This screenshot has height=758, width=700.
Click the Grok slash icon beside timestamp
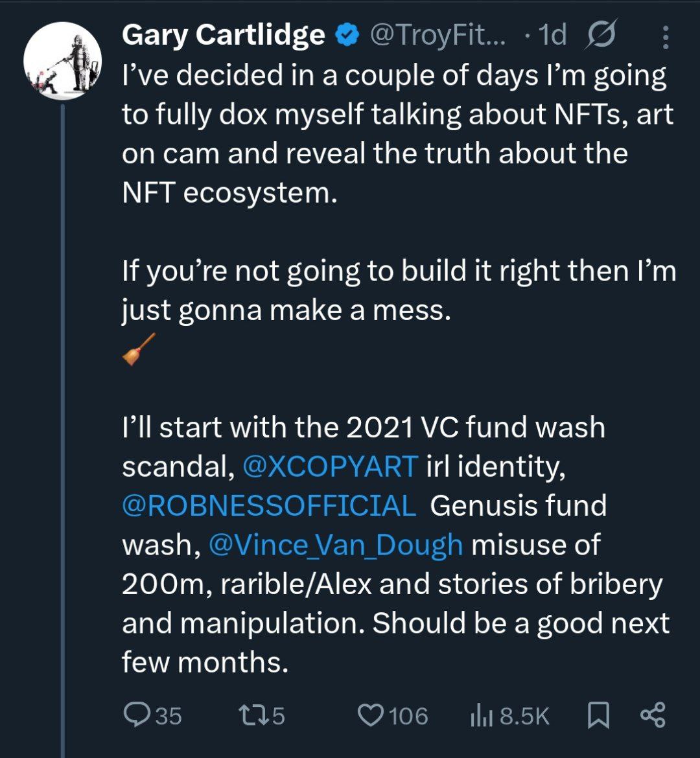(601, 36)
